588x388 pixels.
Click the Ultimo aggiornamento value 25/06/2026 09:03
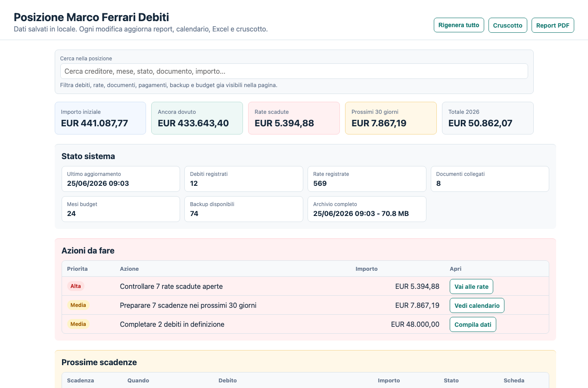[98, 183]
